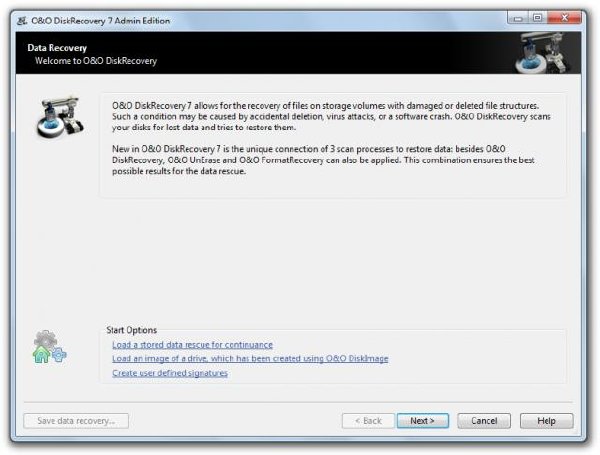Click the gear and house Start Options icon

click(x=49, y=347)
